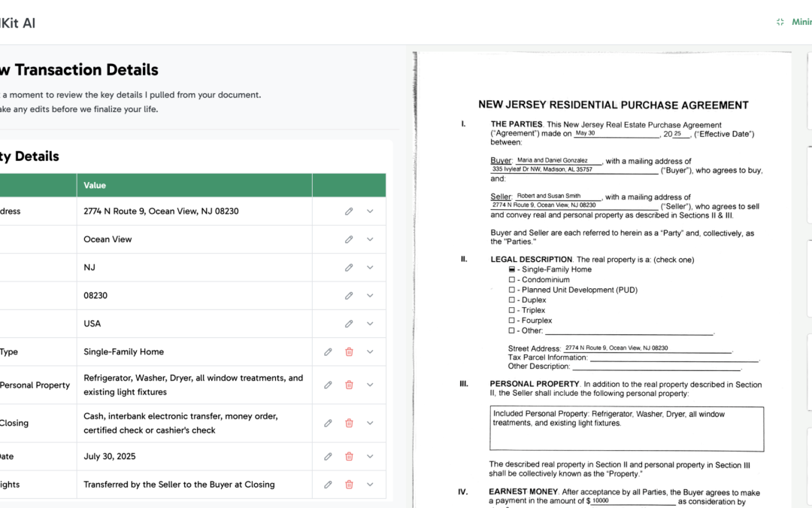Remove the Personal Property row with its trash icon
This screenshot has height=508, width=812.
pos(349,385)
